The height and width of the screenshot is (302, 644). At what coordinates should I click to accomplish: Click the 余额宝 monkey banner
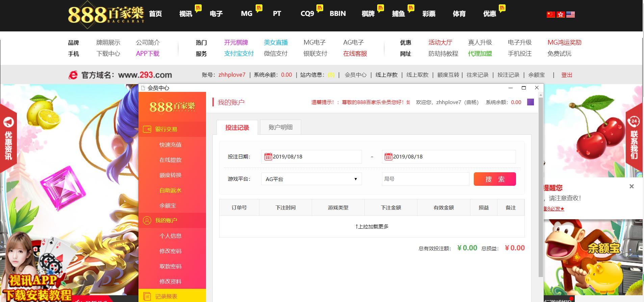pos(593,257)
